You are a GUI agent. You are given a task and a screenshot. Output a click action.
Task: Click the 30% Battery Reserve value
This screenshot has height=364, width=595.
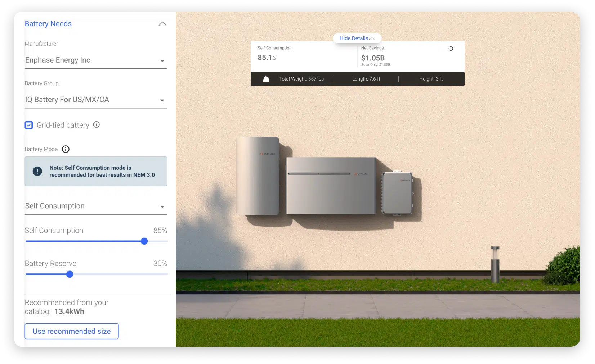click(x=160, y=264)
